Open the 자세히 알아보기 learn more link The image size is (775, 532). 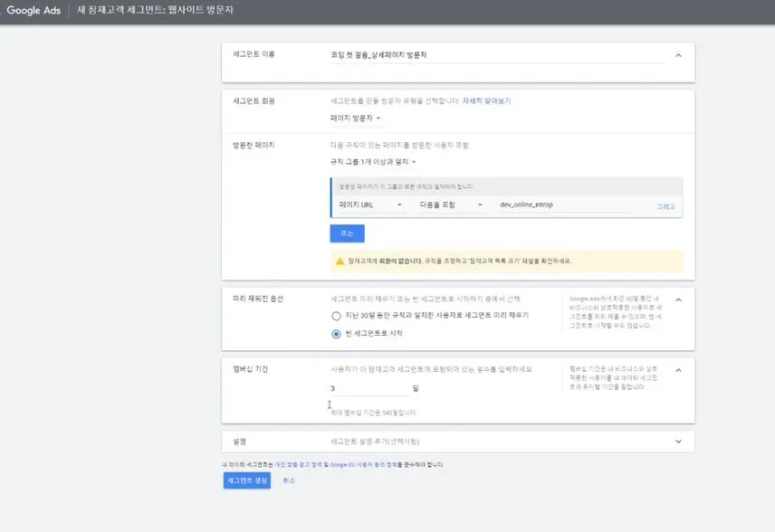click(x=486, y=100)
